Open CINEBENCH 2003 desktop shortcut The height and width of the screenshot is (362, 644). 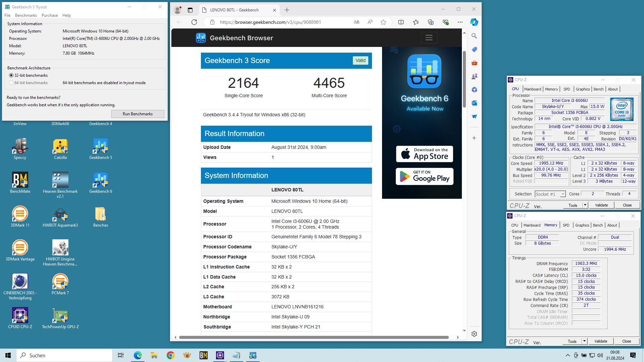pos(20,287)
